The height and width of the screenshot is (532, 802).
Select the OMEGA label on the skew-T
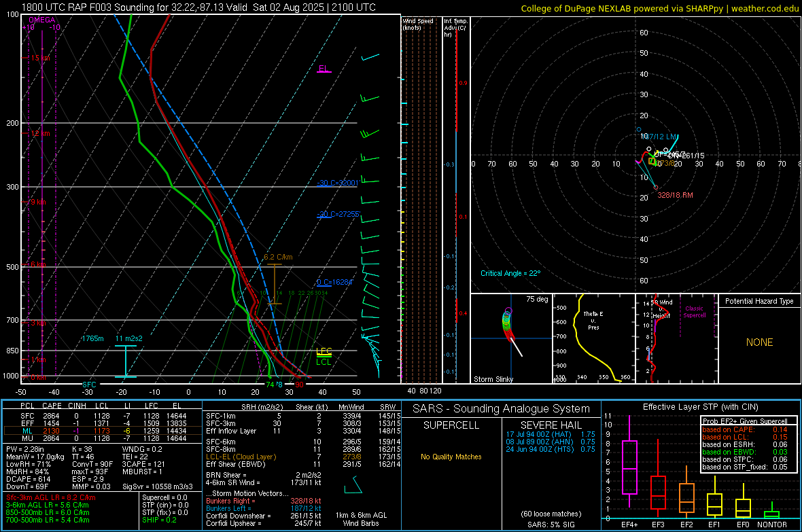click(x=42, y=20)
